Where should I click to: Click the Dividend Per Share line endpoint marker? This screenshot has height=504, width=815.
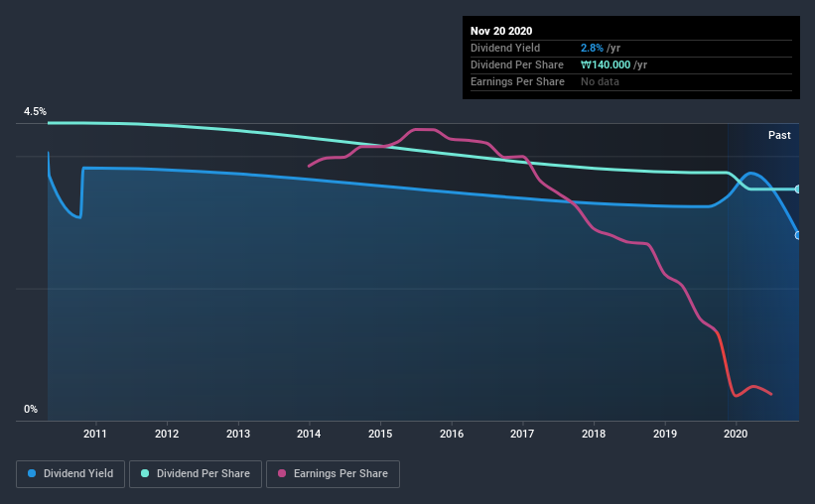(x=797, y=189)
